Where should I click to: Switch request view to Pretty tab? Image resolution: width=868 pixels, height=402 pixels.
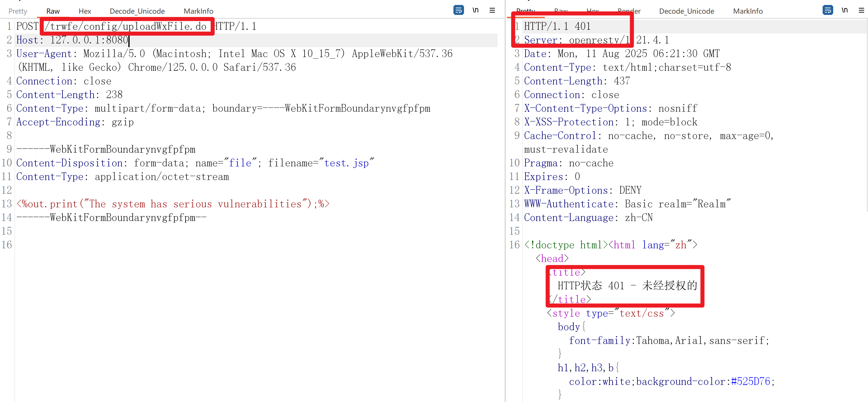pos(17,11)
